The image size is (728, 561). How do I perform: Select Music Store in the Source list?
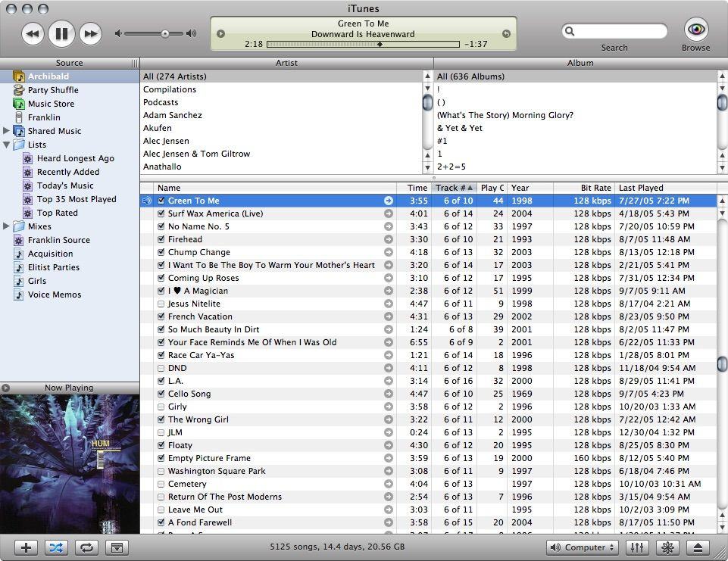(x=51, y=104)
